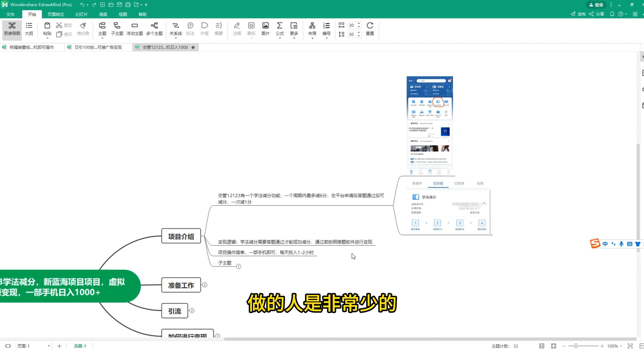Select the 思维导图 (mind map) mode icon
Image resolution: width=644 pixels, height=350 pixels.
[12, 30]
